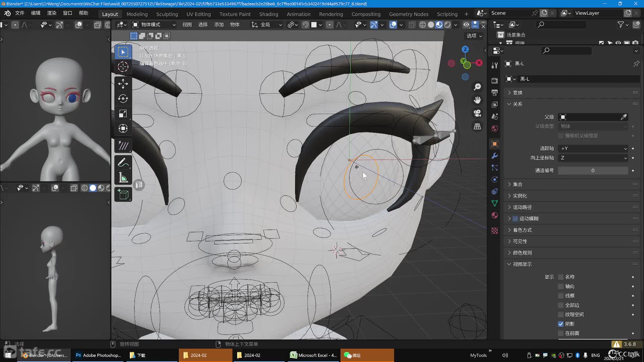Open Texture checker properties tab

(x=494, y=231)
